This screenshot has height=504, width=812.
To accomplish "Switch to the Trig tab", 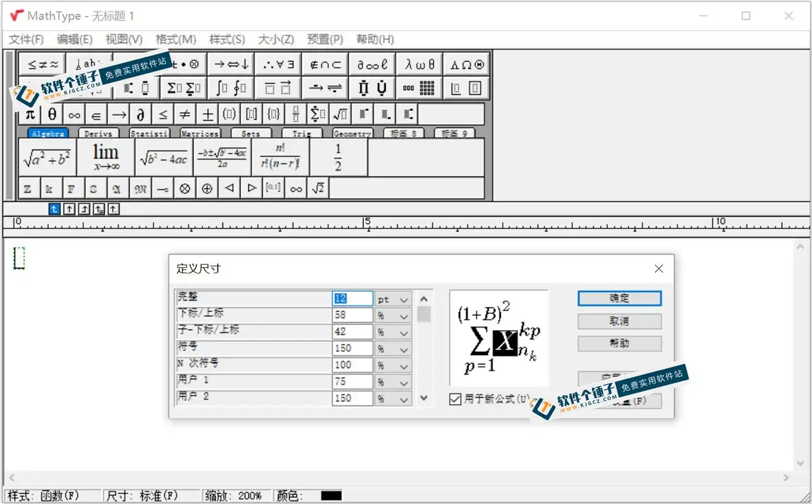I will [302, 133].
